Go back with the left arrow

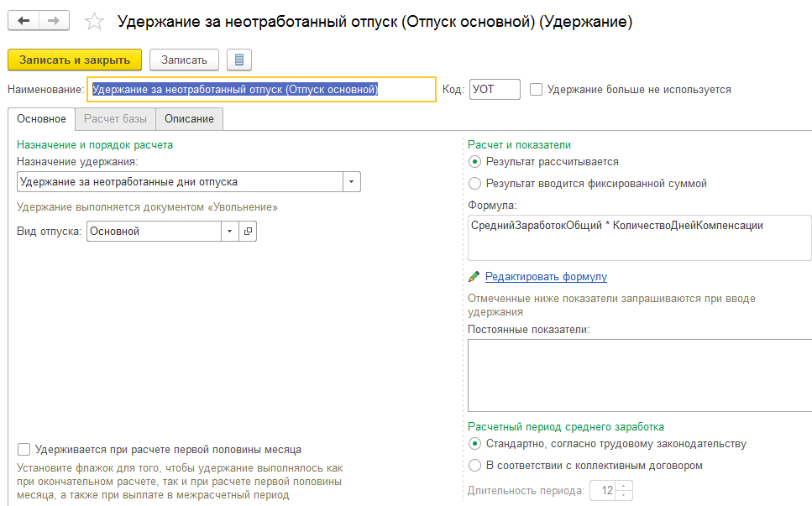pos(24,21)
